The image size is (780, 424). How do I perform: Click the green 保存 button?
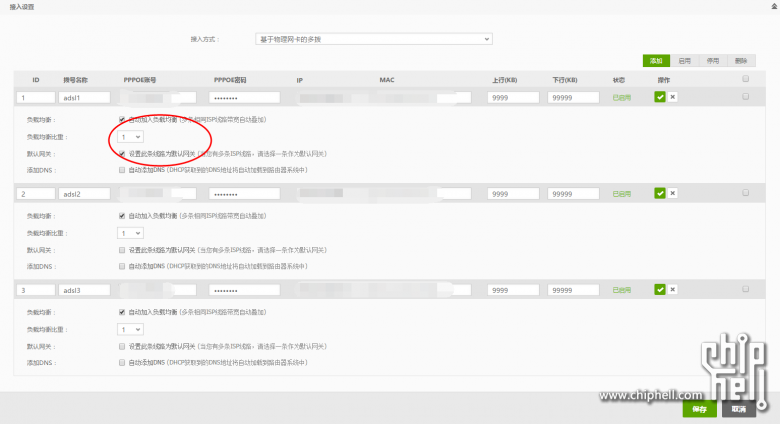(699, 409)
